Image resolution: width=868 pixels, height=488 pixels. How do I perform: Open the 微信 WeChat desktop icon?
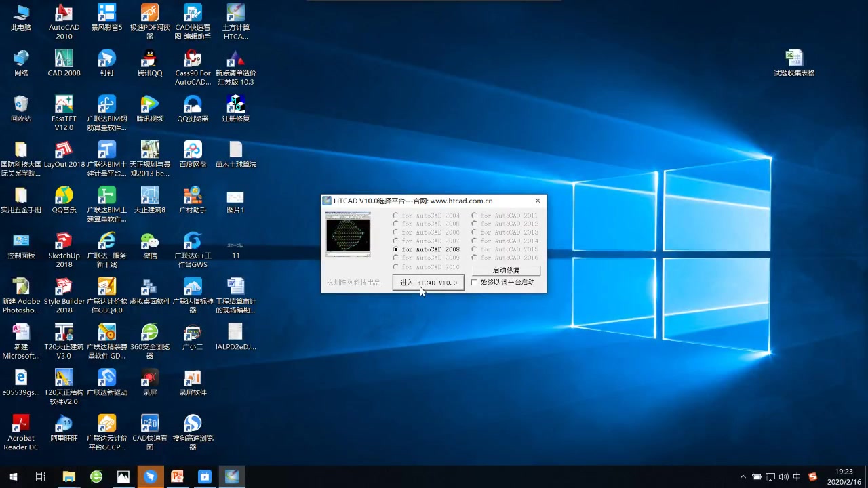[150, 245]
